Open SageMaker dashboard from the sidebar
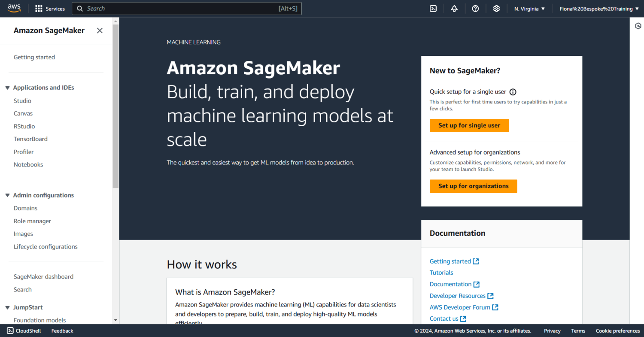Screen dimensions: 644x337 click(x=43, y=276)
